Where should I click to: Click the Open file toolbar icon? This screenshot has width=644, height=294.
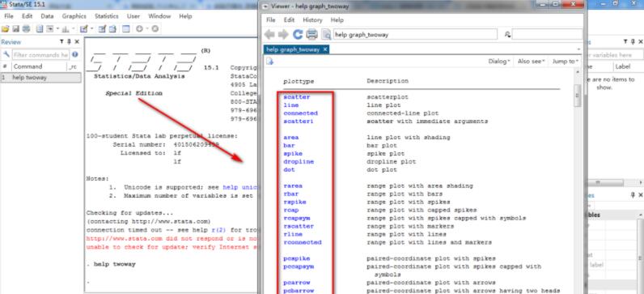coord(5,29)
